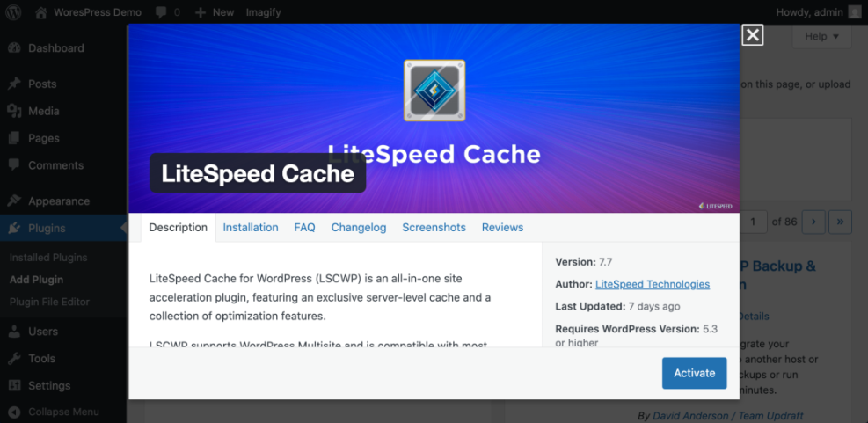Open LiteSpeed Technologies author link
Screen dimensions: 868x423
(x=653, y=284)
